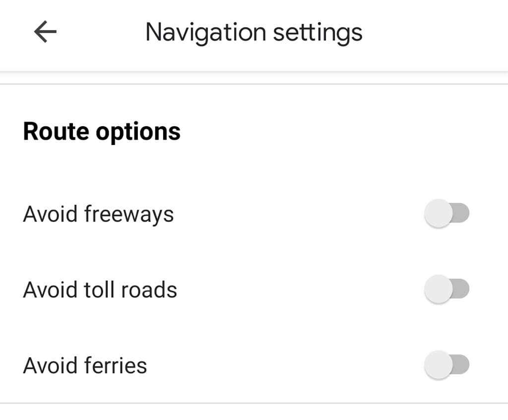
Task: Click the "Navigation settings" page title
Action: tap(254, 32)
